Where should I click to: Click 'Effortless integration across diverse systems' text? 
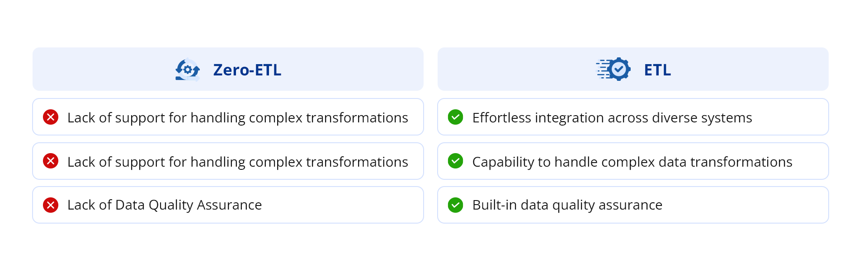tap(612, 117)
